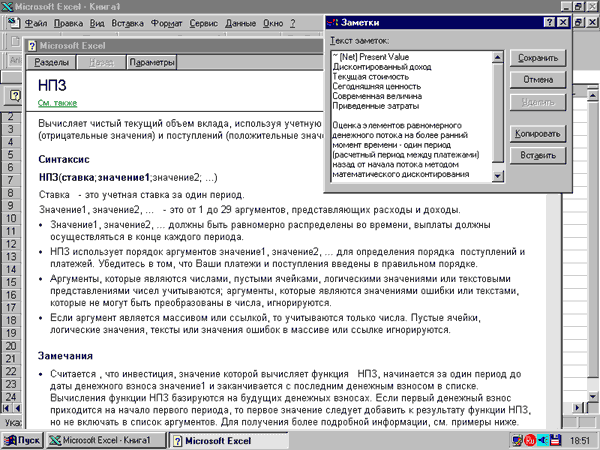Click Отмена in the Заметки dialog
This screenshot has height=450, width=600.
538,80
